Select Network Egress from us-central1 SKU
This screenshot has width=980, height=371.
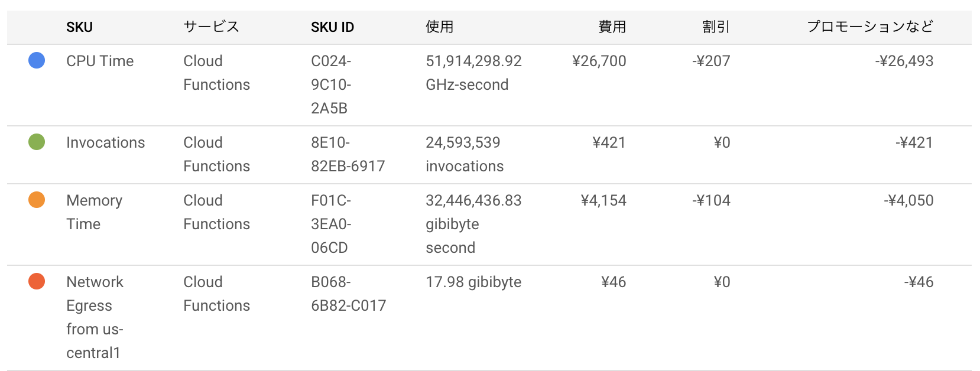[x=95, y=317]
